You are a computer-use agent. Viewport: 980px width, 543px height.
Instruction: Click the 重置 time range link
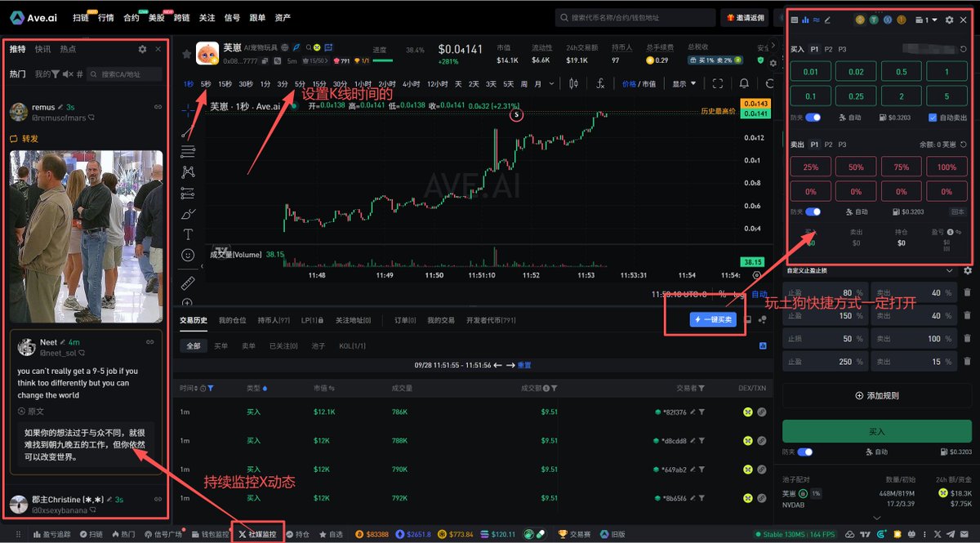pos(524,364)
